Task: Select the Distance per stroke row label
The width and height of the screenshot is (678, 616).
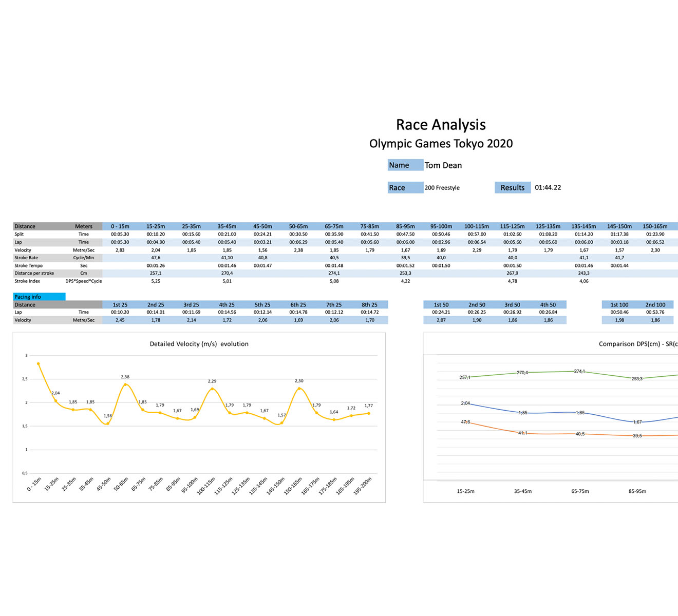Action: [x=34, y=273]
